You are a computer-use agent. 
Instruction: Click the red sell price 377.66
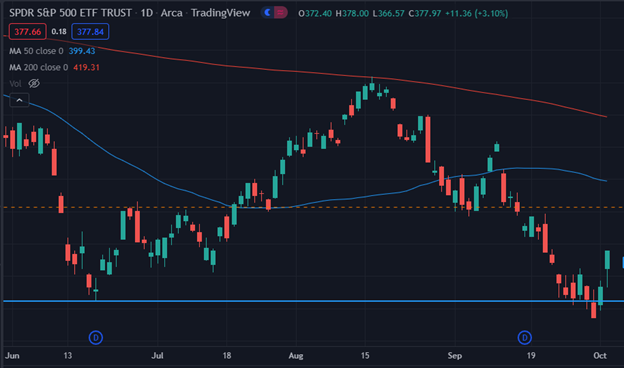pyautogui.click(x=27, y=32)
